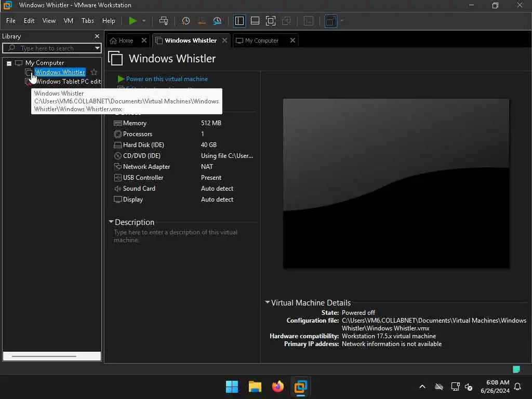Viewport: 532px width, 399px height.
Task: Select Windows Tablet PC edition VM
Action: coord(69,82)
